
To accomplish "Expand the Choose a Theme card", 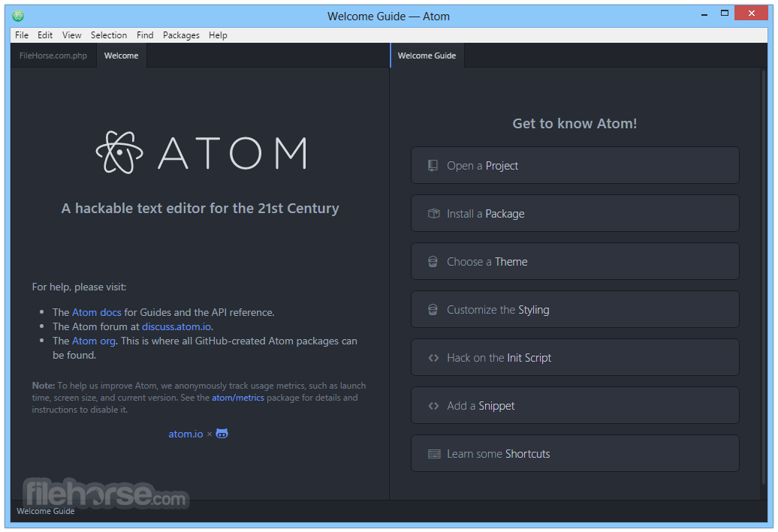I will pos(575,261).
